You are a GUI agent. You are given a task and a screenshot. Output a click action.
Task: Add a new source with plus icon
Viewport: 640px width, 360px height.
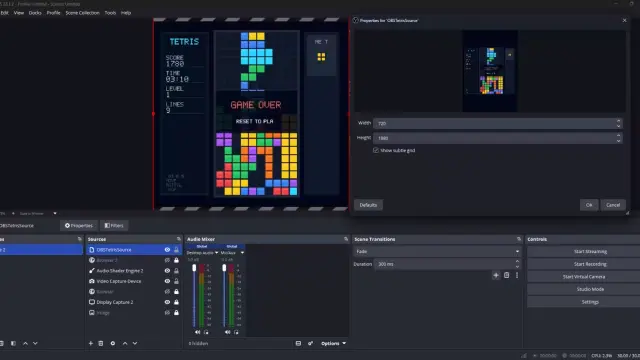(91, 343)
